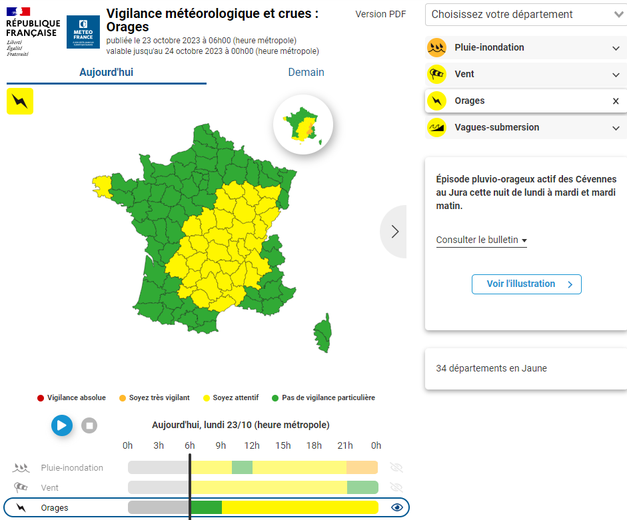Click the Vent windsock icon in timeline row

tap(21, 487)
